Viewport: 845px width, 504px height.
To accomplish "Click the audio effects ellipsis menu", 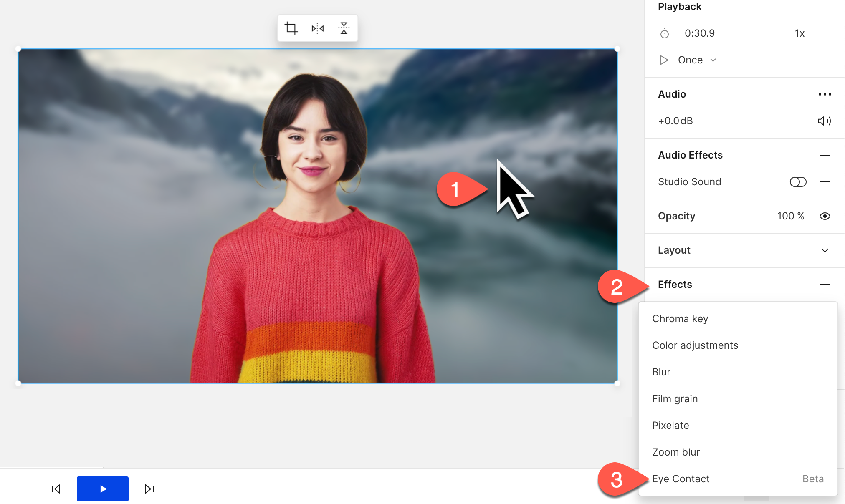I will tap(825, 93).
